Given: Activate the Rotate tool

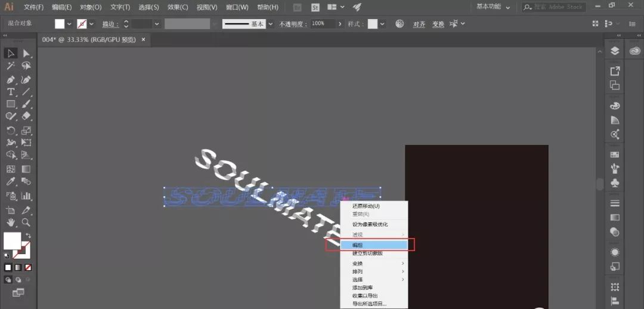Looking at the screenshot, I should click(11, 130).
